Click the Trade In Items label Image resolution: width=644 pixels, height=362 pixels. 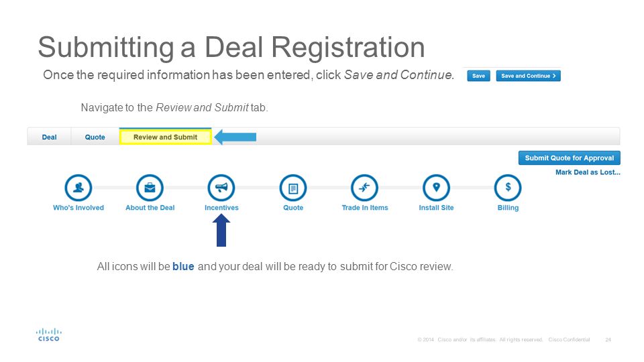pyautogui.click(x=365, y=208)
